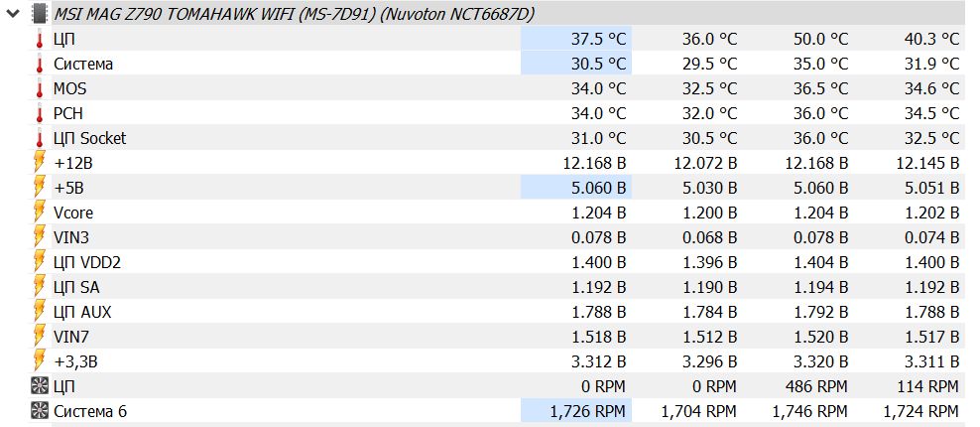980x427 pixels.
Task: Click the Система 6 maximum value 1,746 RPM
Action: (810, 411)
